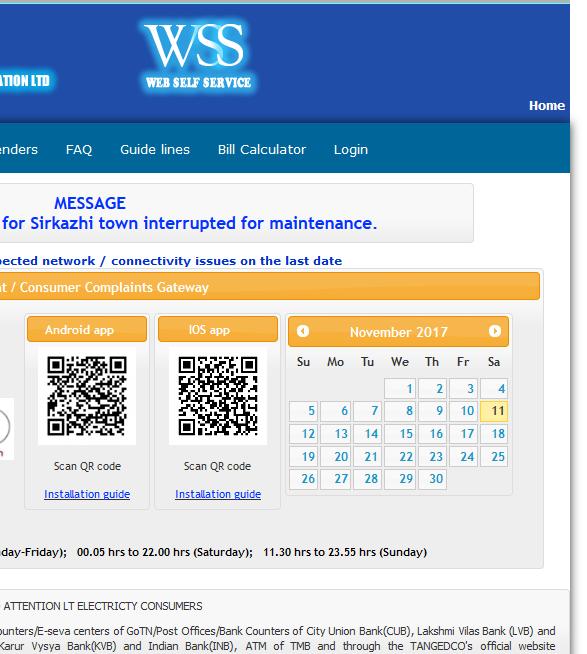Click the November 2017 calendar title
The image size is (587, 654).
398,332
